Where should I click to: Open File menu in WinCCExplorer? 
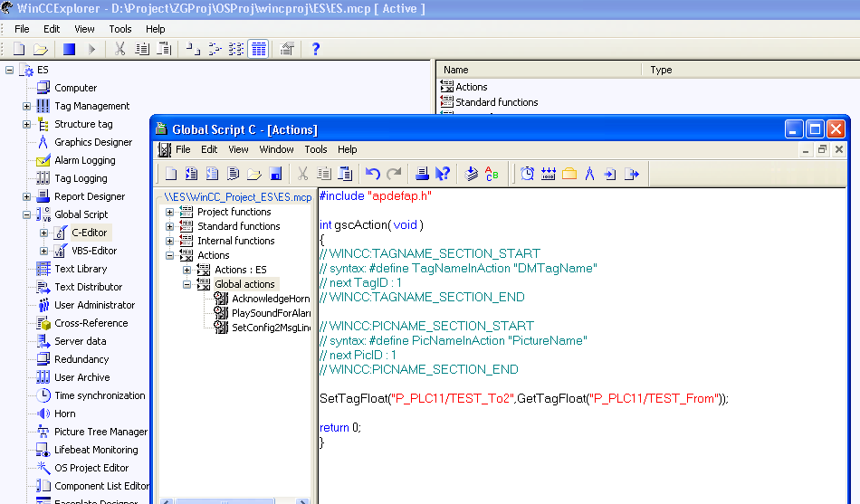pyautogui.click(x=22, y=29)
